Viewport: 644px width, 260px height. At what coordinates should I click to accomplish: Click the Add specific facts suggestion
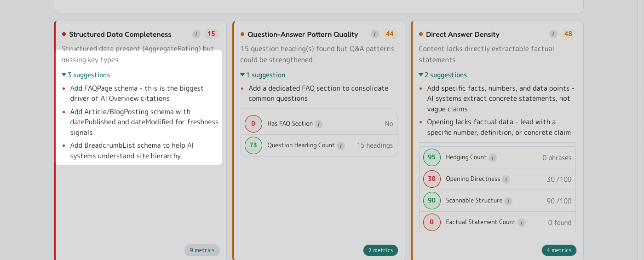(x=501, y=98)
